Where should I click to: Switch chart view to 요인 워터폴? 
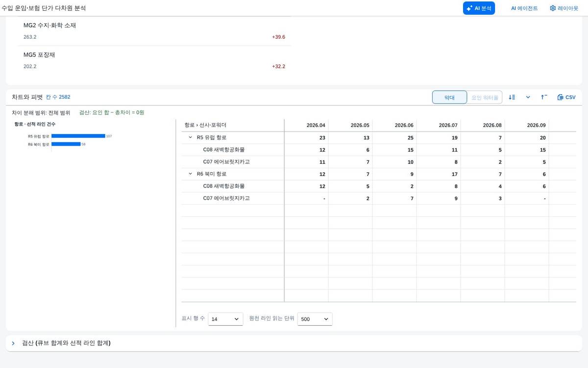coord(485,98)
